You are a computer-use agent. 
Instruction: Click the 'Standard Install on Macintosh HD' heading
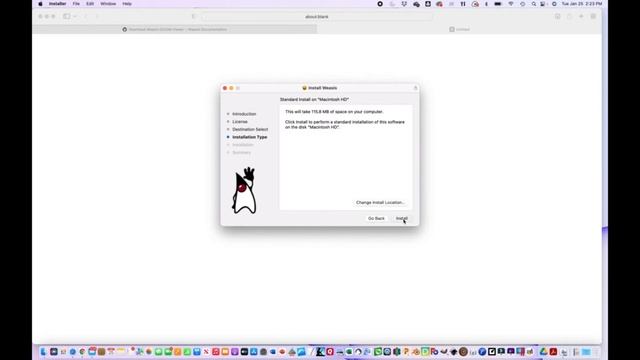[314, 100]
